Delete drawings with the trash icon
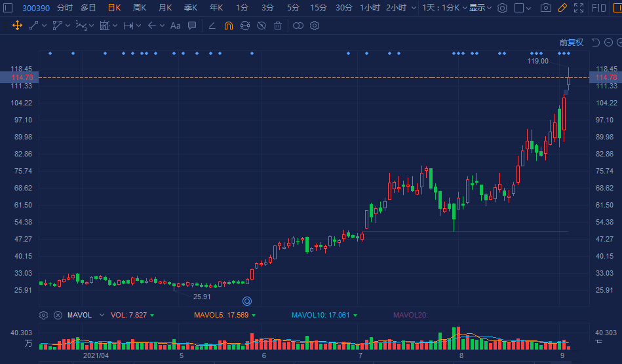Image resolution: width=622 pixels, height=364 pixels. tap(278, 26)
